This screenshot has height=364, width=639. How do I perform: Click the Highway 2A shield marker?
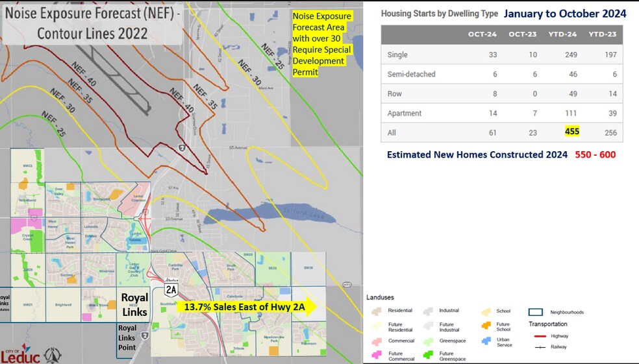171,288
